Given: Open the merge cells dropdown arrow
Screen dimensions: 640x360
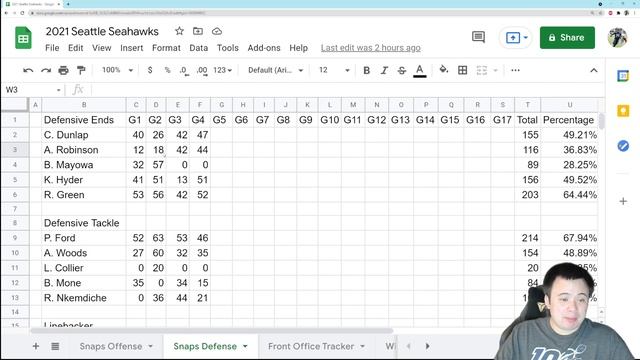Looking at the screenshot, I should coord(496,70).
